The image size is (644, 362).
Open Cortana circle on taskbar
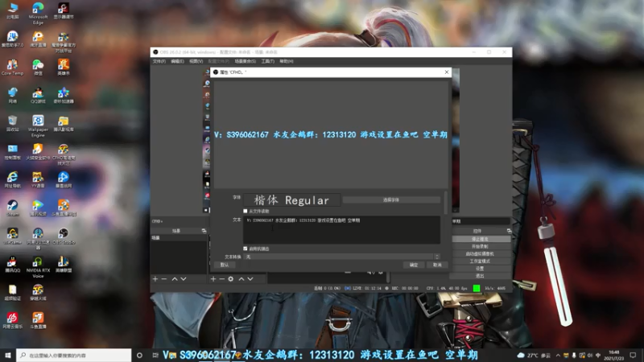click(139, 355)
